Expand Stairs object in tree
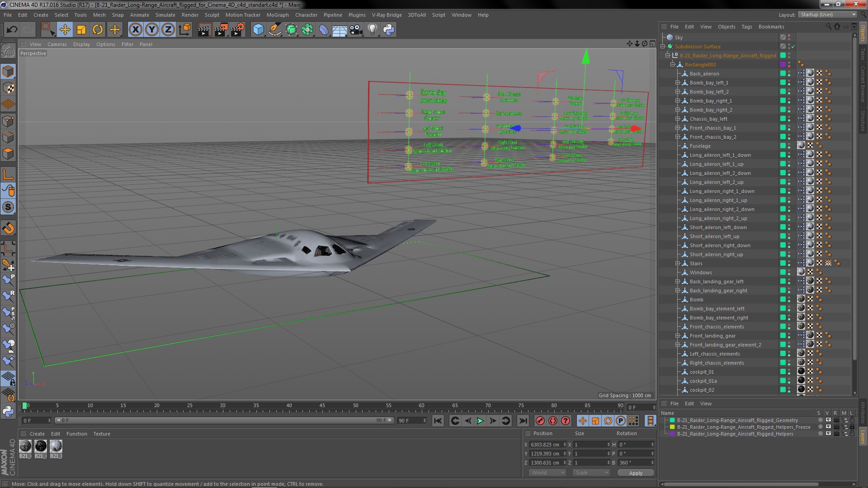Screen dimensions: 868x488 pos(677,263)
